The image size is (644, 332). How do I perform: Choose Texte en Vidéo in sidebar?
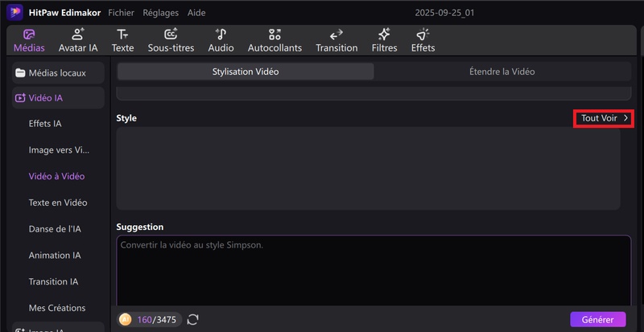click(58, 203)
